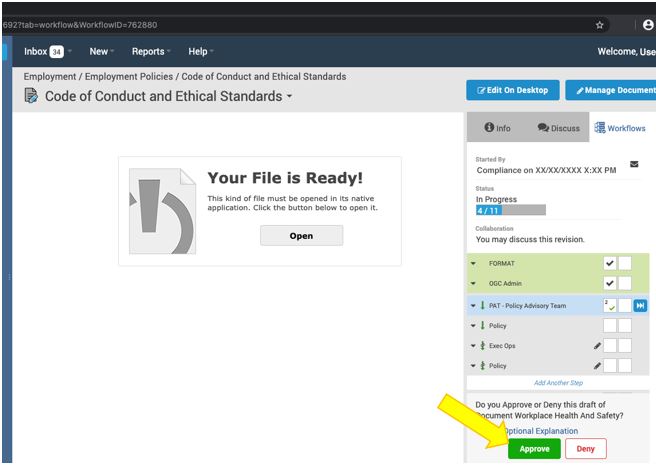The width and height of the screenshot is (656, 466).
Task: Edit the Exec Ops step via pencil icon
Action: tap(597, 346)
